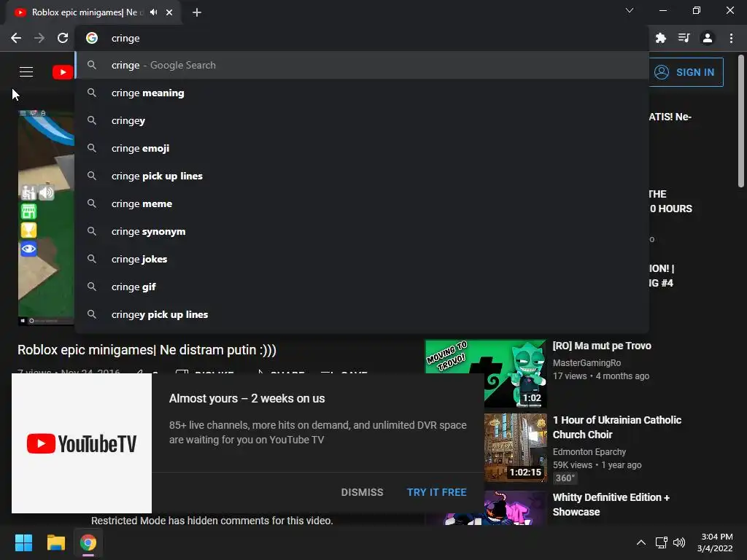This screenshot has height=560, width=747.
Task: Open the tab search chevron in title bar
Action: pos(630,10)
